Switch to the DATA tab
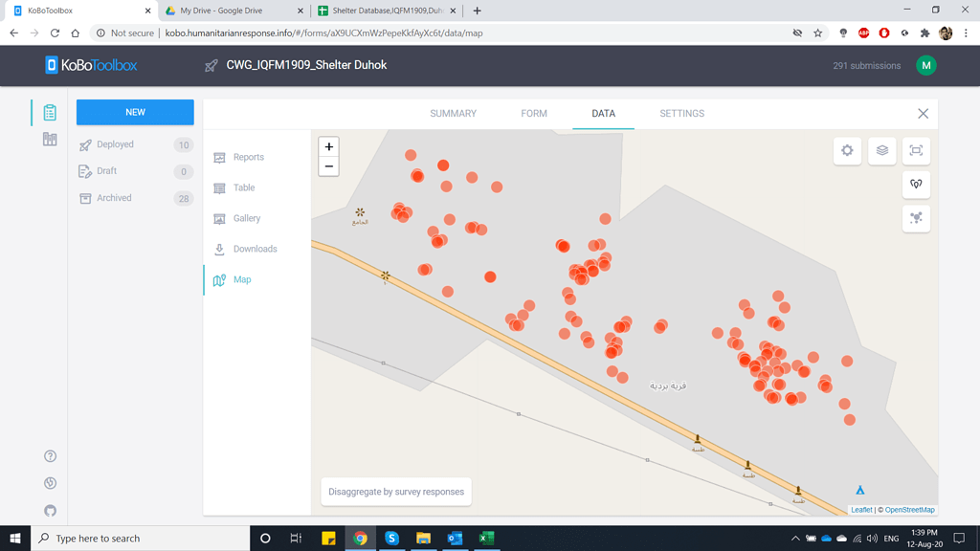 603,113
